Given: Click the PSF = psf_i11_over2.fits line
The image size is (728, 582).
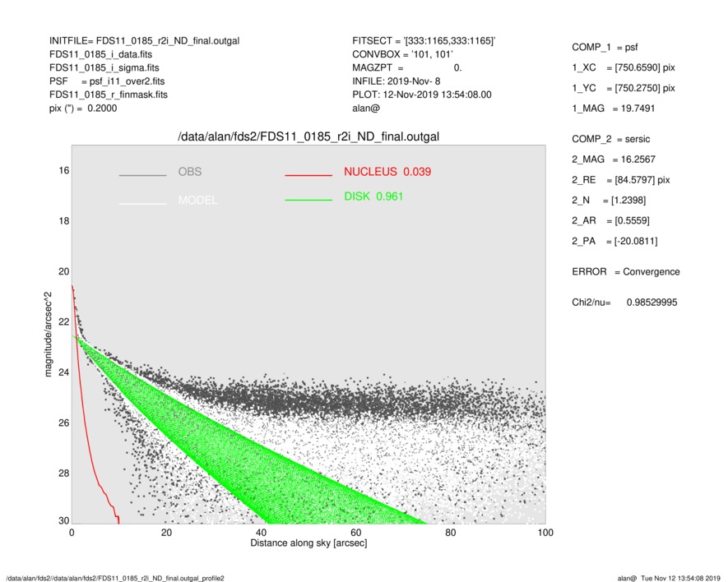Looking at the screenshot, I should (107, 81).
